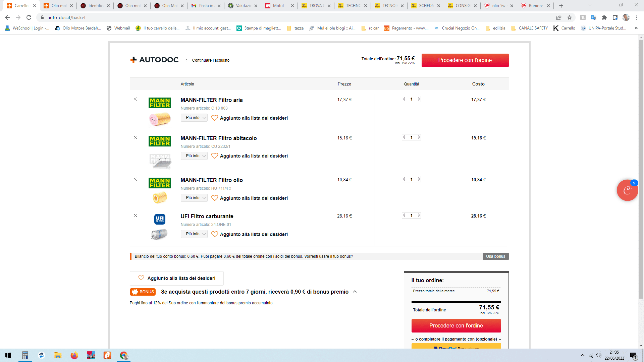Image resolution: width=644 pixels, height=362 pixels.
Task: Open Firefox from the taskbar
Action: 74,355
